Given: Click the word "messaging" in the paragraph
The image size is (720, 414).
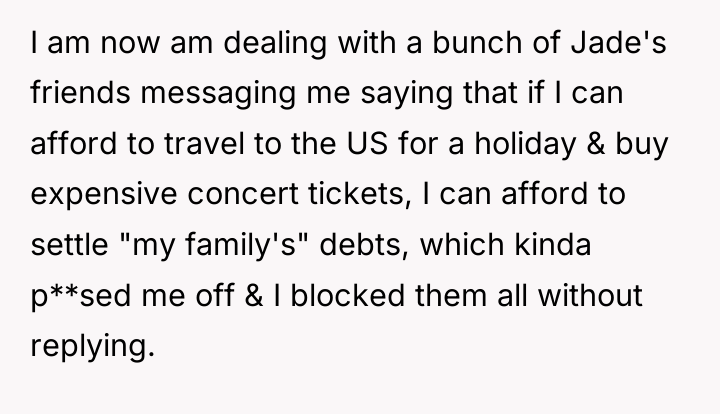Looking at the screenshot, I should [218, 93].
